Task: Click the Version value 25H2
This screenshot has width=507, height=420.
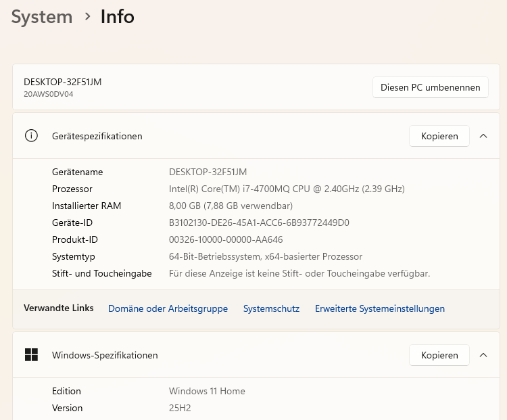Action: pyautogui.click(x=180, y=408)
